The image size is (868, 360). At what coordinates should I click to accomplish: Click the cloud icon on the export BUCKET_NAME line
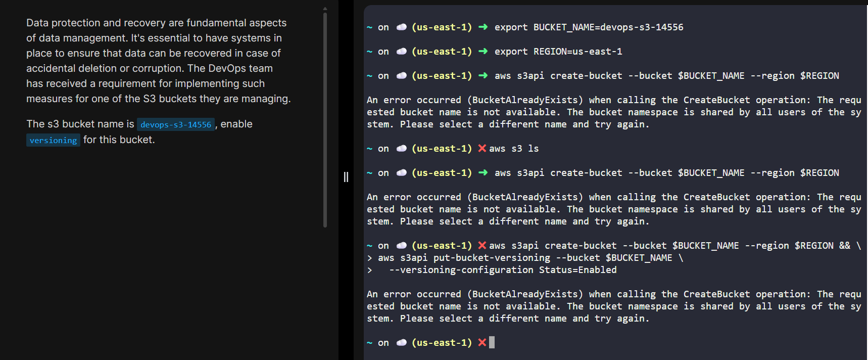(x=402, y=27)
